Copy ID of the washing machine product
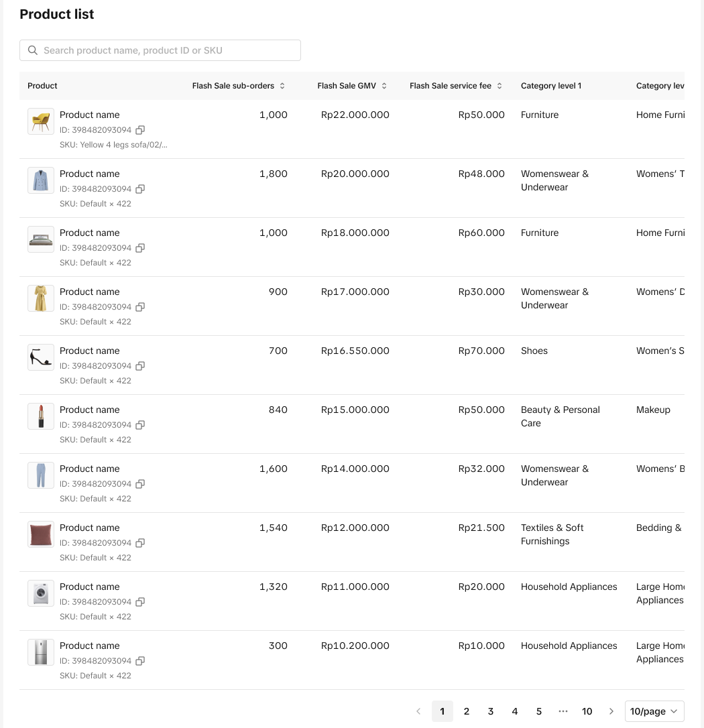This screenshot has height=728, width=704. pyautogui.click(x=140, y=602)
